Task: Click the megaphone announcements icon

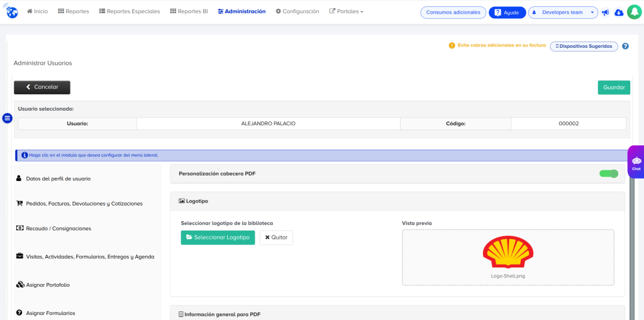Action: [x=605, y=13]
